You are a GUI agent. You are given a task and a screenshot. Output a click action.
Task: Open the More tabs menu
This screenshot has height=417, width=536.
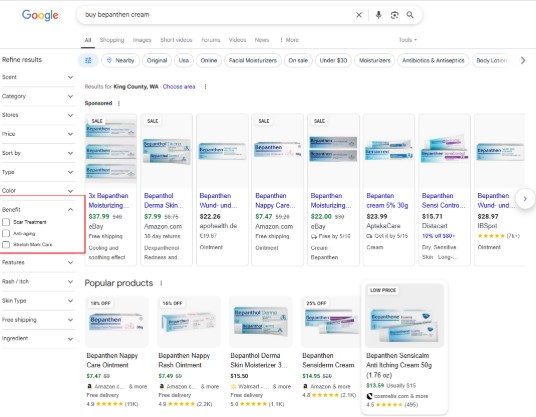coord(289,40)
